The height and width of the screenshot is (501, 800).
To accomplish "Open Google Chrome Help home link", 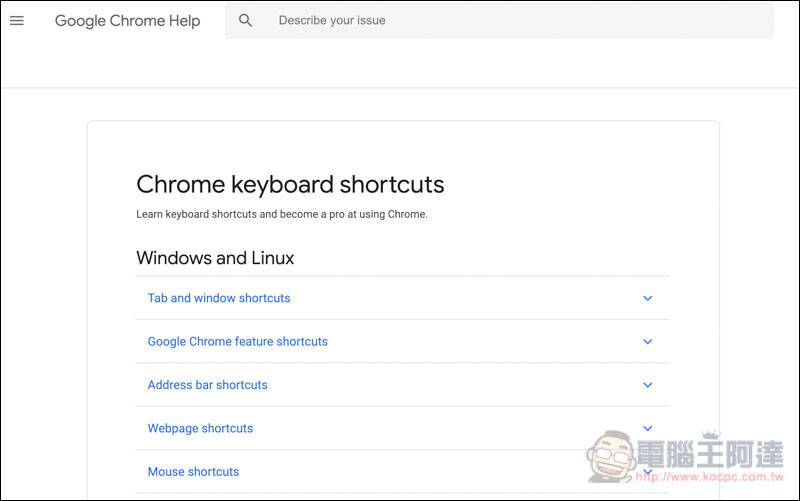I will click(128, 20).
